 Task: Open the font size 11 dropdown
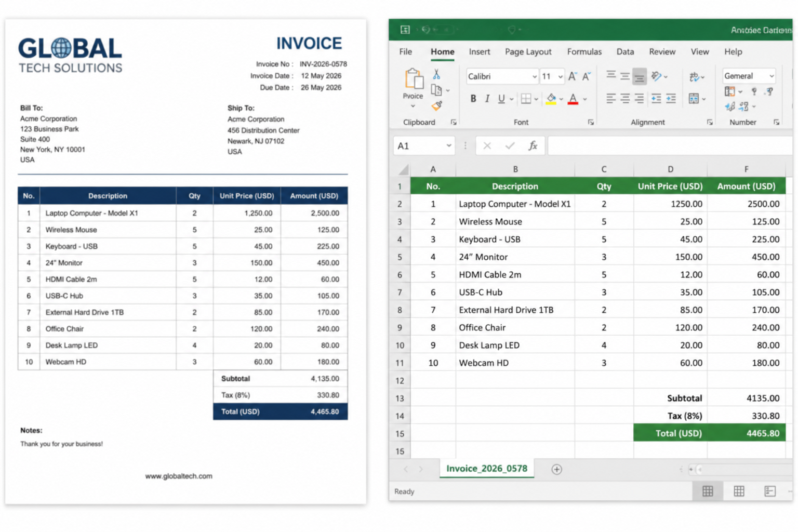(x=560, y=77)
